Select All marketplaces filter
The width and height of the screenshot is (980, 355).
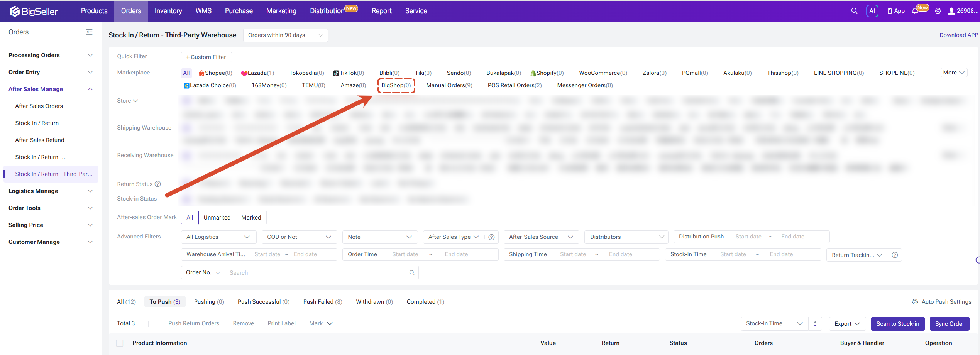point(186,73)
